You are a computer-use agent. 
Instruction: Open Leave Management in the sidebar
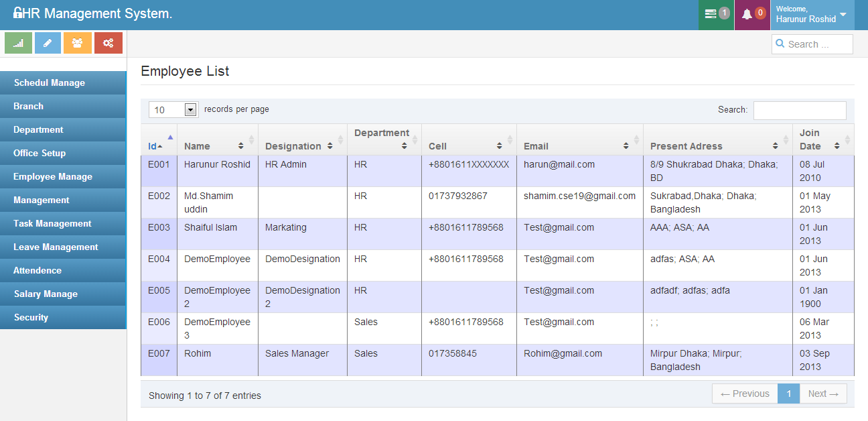click(x=56, y=247)
